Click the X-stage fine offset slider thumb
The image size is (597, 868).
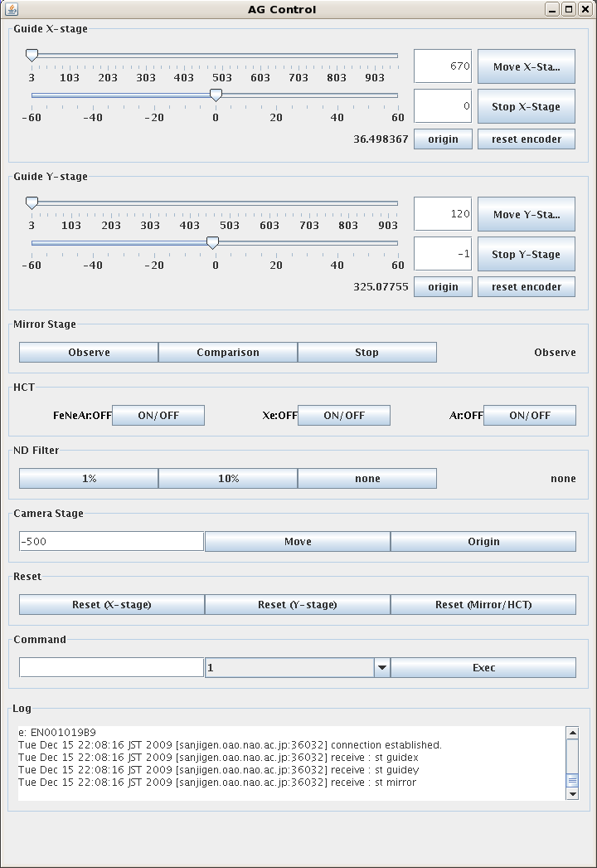(216, 95)
